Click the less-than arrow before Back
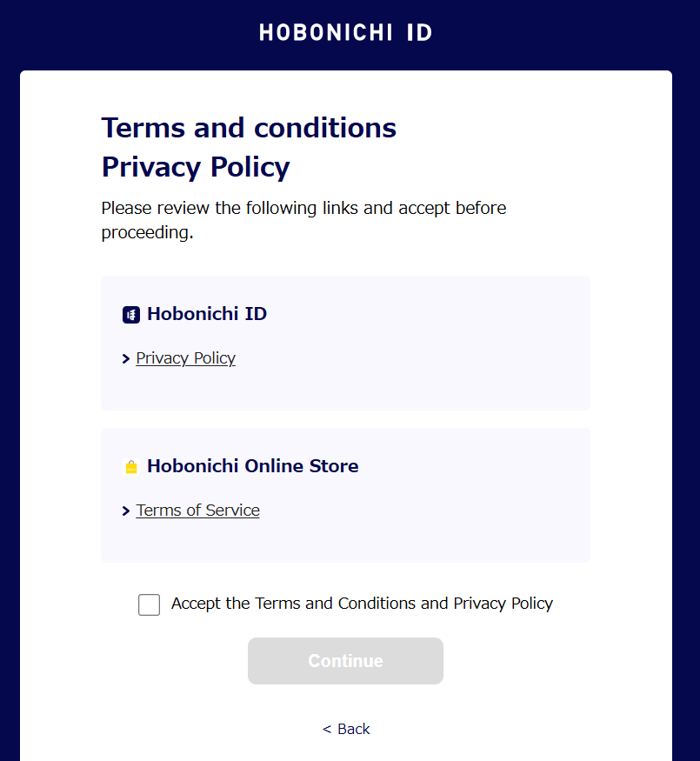Image resolution: width=700 pixels, height=761 pixels. [x=327, y=729]
